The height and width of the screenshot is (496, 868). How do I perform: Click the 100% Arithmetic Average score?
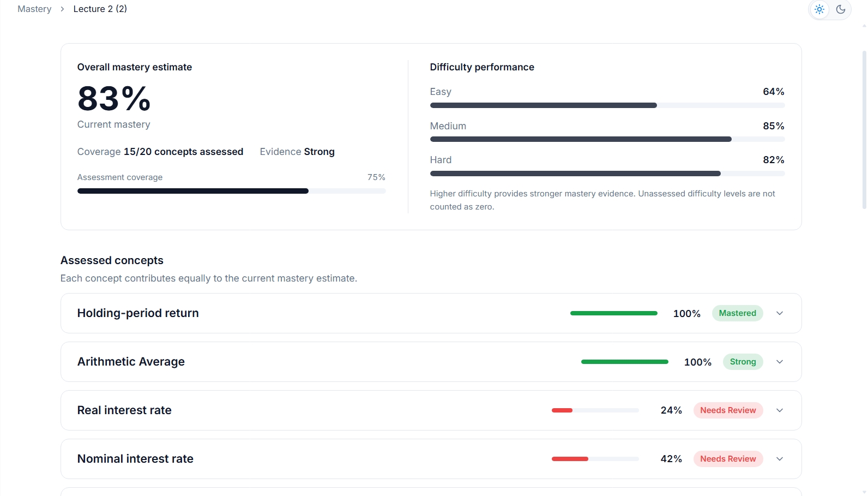coord(698,362)
